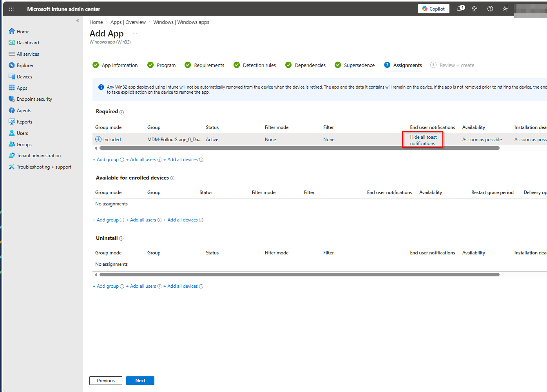Click the Next button
Screen dimensions: 547x392
(x=140, y=381)
